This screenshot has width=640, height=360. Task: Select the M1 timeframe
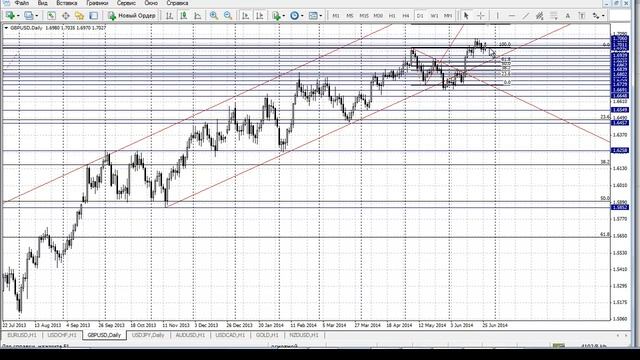pos(336,16)
